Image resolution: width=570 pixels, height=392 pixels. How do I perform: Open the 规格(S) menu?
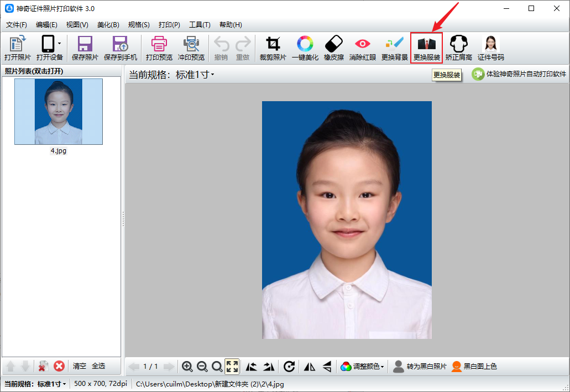(138, 25)
